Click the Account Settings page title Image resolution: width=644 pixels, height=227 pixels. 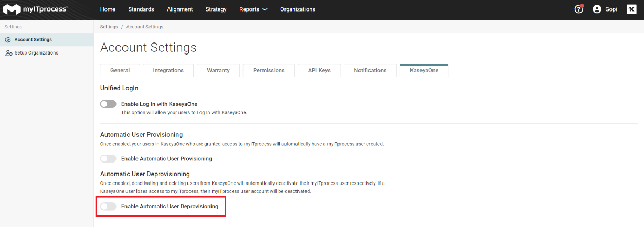tap(149, 48)
